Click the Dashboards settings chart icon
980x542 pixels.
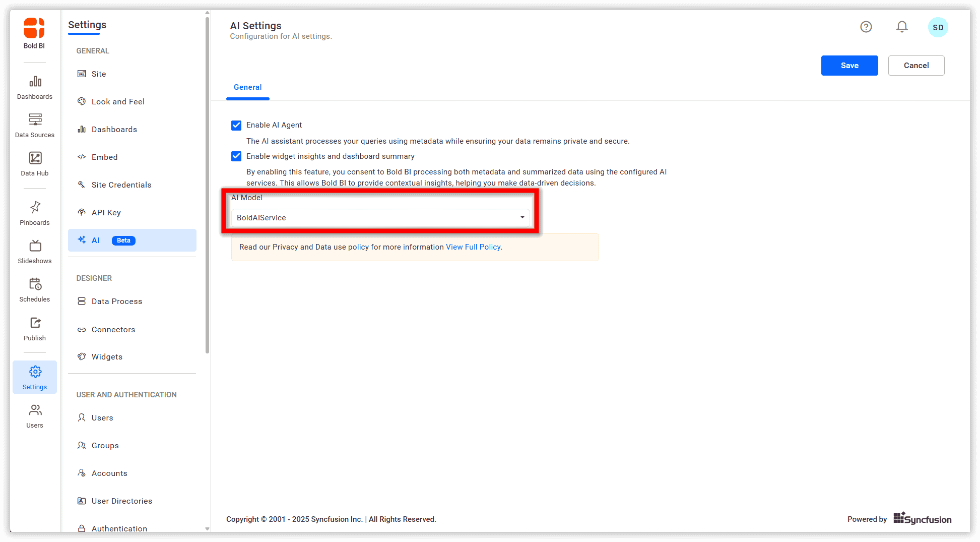tap(82, 129)
